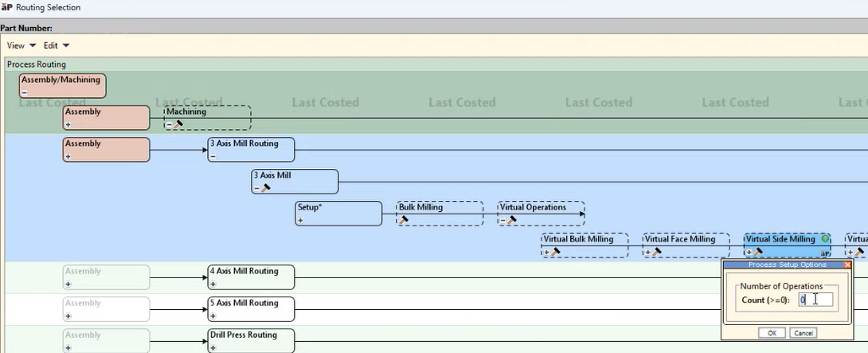Close the Process Setup Options popup
This screenshot has width=868, height=353.
pyautogui.click(x=847, y=265)
